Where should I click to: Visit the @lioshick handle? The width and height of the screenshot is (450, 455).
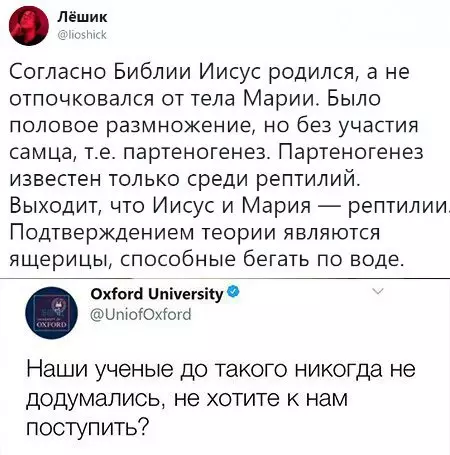(82, 34)
